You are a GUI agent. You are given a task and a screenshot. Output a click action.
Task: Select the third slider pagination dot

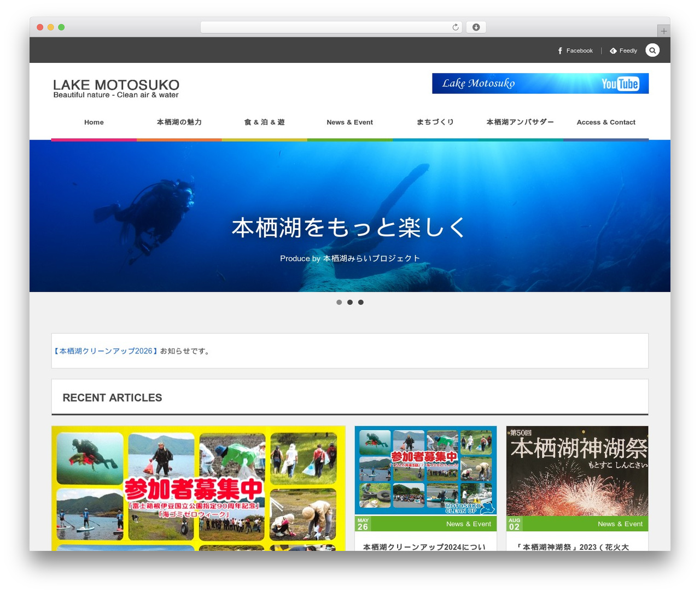(x=361, y=302)
